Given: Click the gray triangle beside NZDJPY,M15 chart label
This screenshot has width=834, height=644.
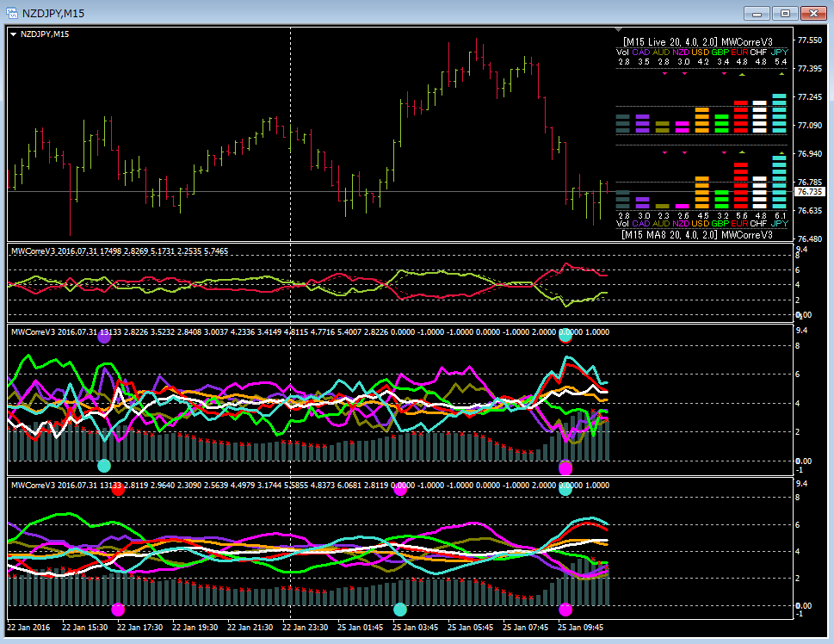Looking at the screenshot, I should point(14,34).
